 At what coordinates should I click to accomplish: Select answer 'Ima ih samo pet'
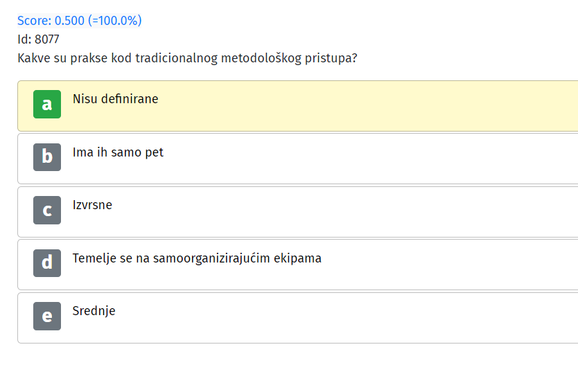tap(118, 152)
